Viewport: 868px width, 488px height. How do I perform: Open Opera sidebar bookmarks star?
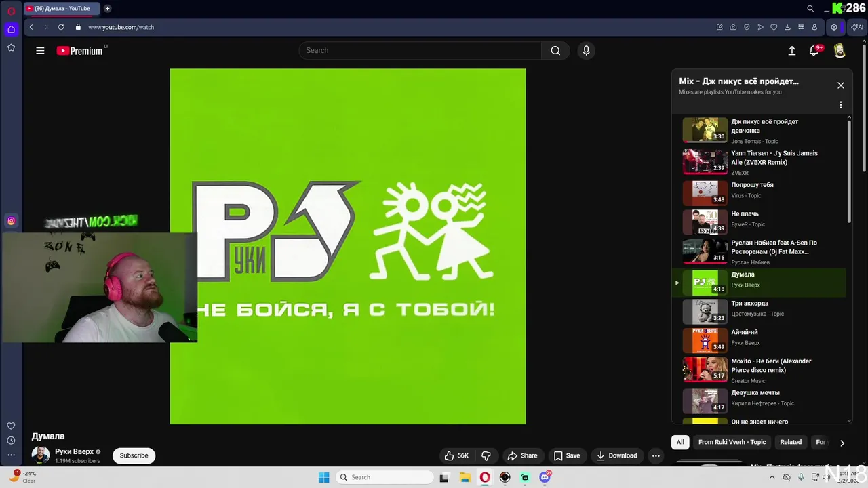pos(11,47)
